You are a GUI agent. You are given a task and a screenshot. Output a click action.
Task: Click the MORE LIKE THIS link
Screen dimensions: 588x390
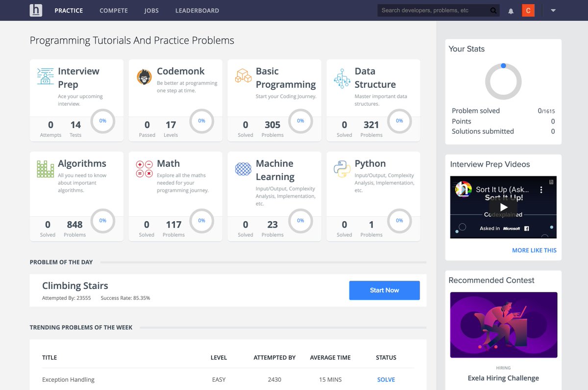534,250
